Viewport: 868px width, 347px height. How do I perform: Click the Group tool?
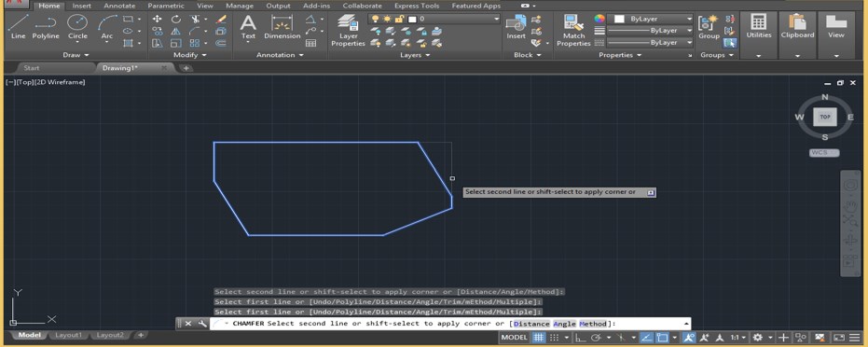(709, 27)
